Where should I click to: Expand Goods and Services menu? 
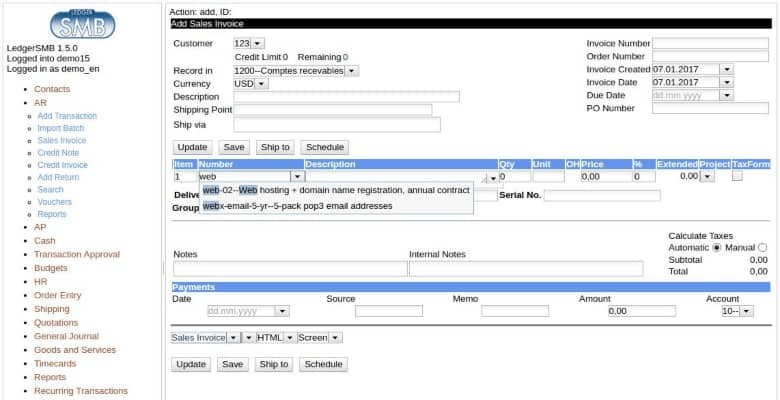[75, 350]
